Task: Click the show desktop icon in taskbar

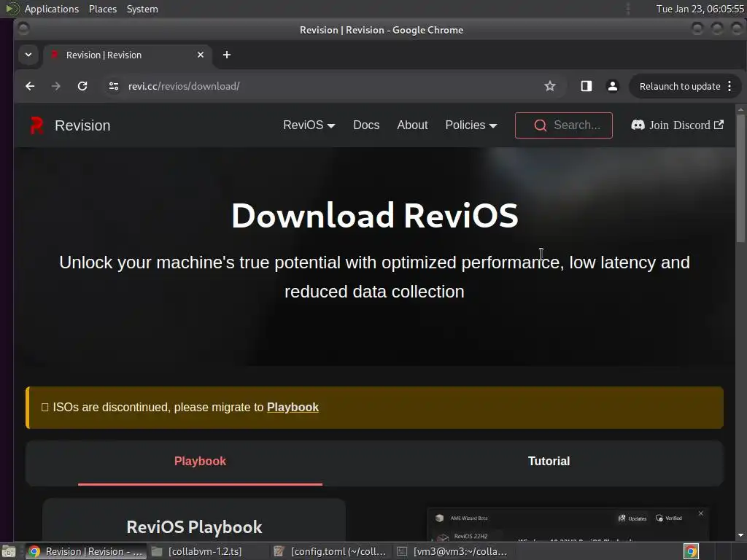Action: coord(8,551)
